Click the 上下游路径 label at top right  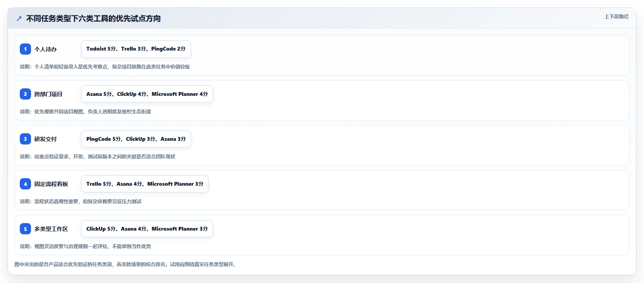point(616,16)
